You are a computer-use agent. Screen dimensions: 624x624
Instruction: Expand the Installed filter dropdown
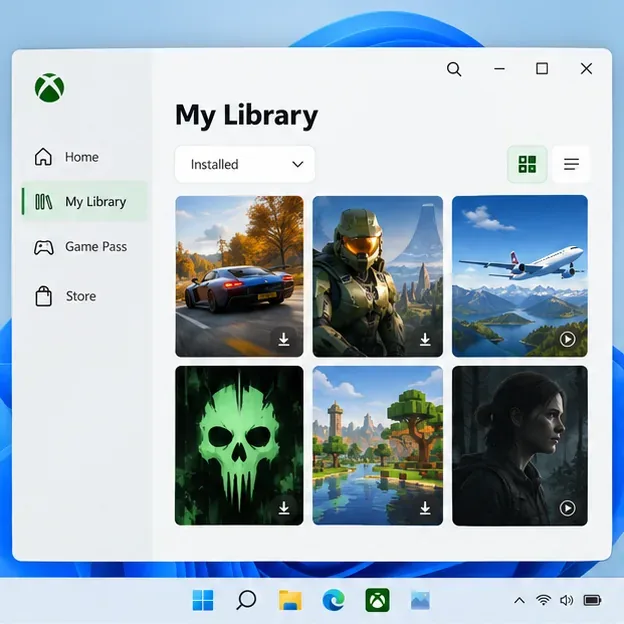(245, 164)
